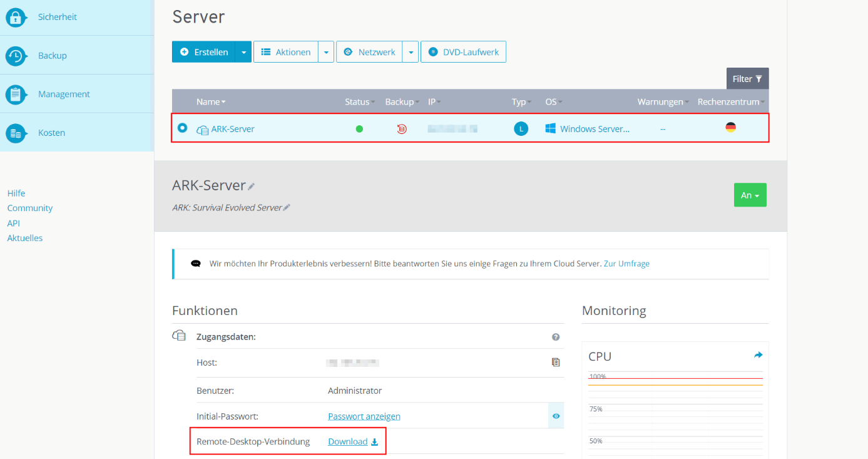868x459 pixels.
Task: Open CPU monitoring details arrow icon
Action: click(x=758, y=355)
